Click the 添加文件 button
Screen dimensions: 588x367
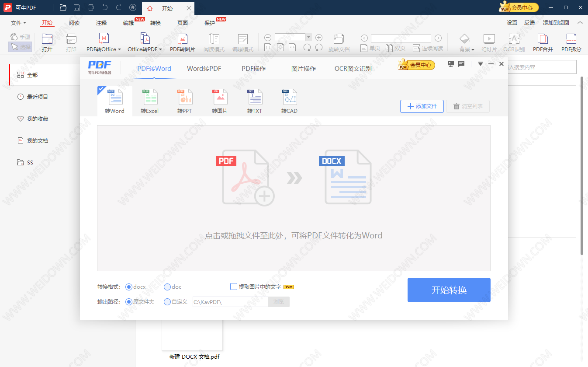(x=422, y=106)
